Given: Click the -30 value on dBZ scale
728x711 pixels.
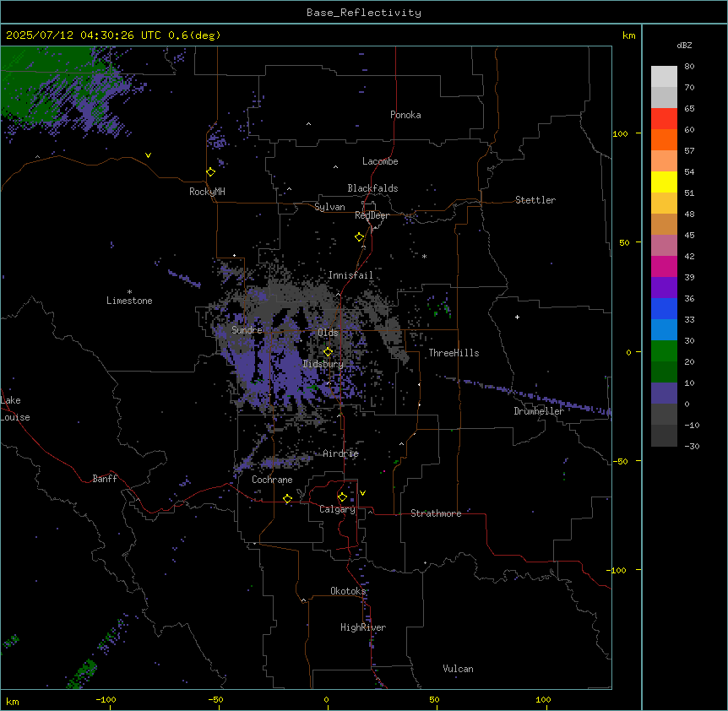Looking at the screenshot, I should (x=692, y=446).
